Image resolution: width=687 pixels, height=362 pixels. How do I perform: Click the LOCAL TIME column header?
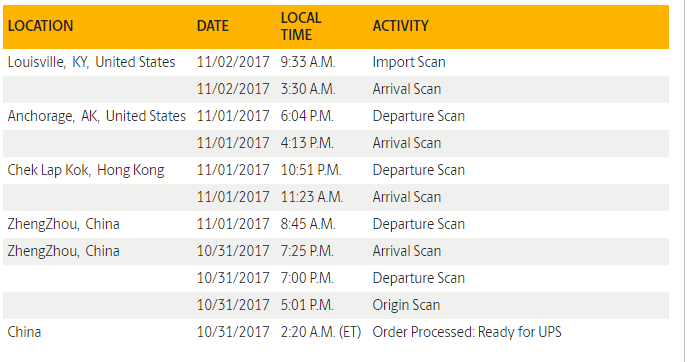[x=301, y=26]
